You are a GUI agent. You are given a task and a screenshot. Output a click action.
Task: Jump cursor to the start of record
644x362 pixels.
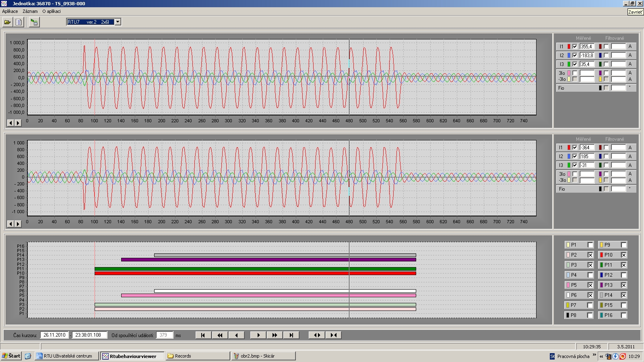point(203,335)
